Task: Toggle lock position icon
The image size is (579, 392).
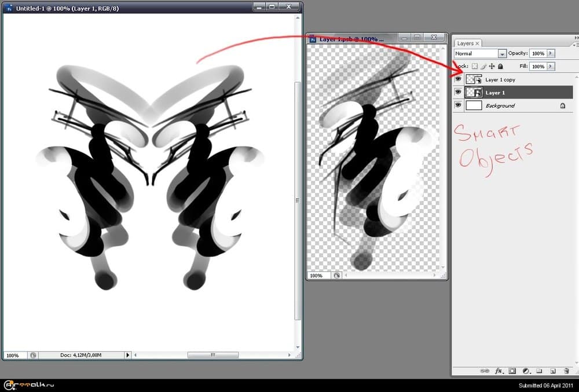Action: (492, 67)
